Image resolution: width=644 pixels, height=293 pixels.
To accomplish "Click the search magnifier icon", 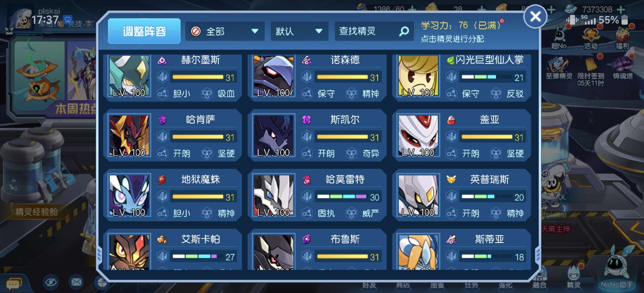I will (404, 31).
